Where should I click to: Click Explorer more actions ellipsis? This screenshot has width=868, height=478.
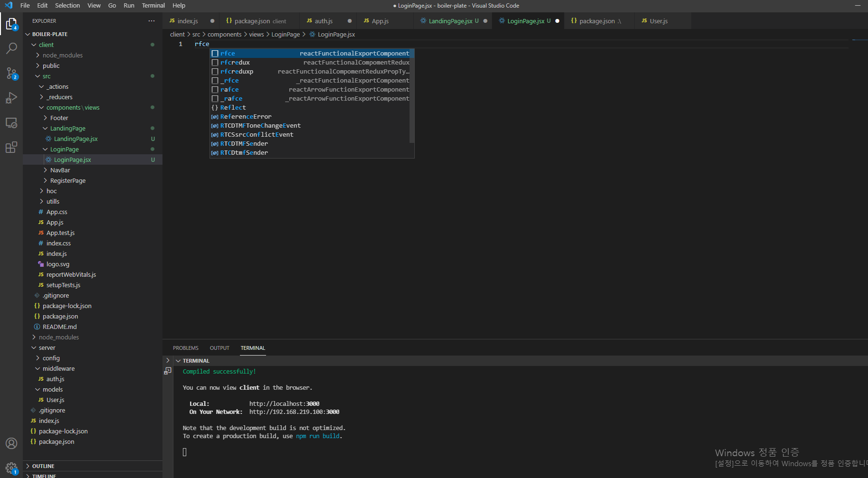click(152, 21)
